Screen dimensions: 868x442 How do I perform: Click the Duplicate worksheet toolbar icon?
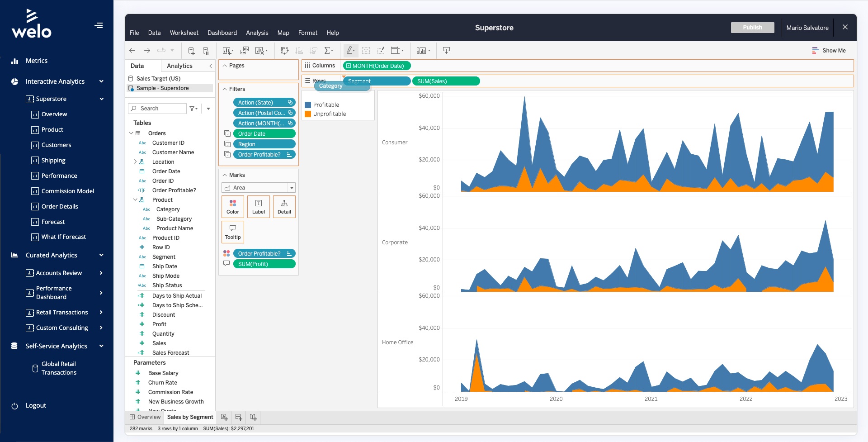coord(245,51)
